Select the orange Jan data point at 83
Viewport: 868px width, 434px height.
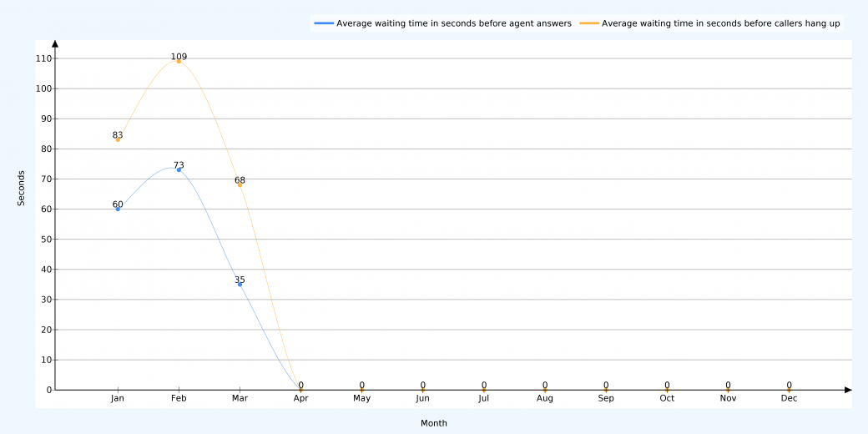click(x=118, y=139)
